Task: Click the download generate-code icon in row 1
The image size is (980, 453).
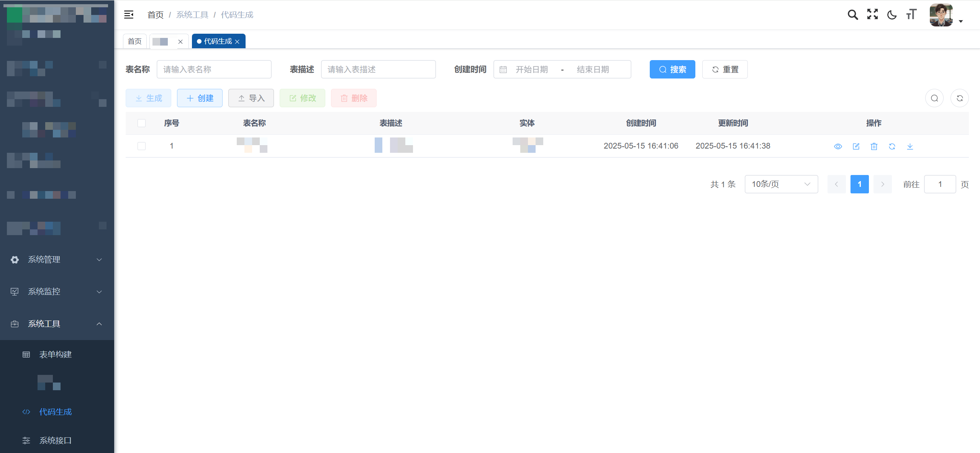Action: [x=910, y=146]
